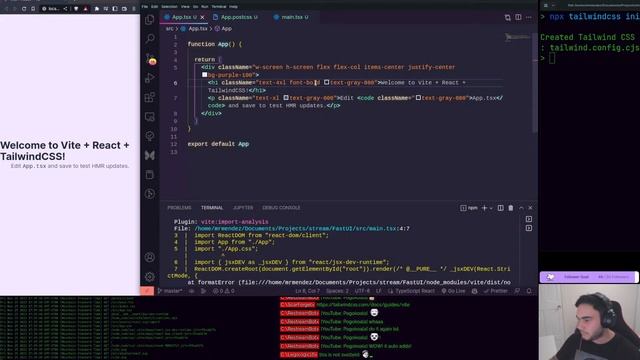Screen dimensions: 640x360
Task: Click the master branch in status bar
Action: (170, 291)
